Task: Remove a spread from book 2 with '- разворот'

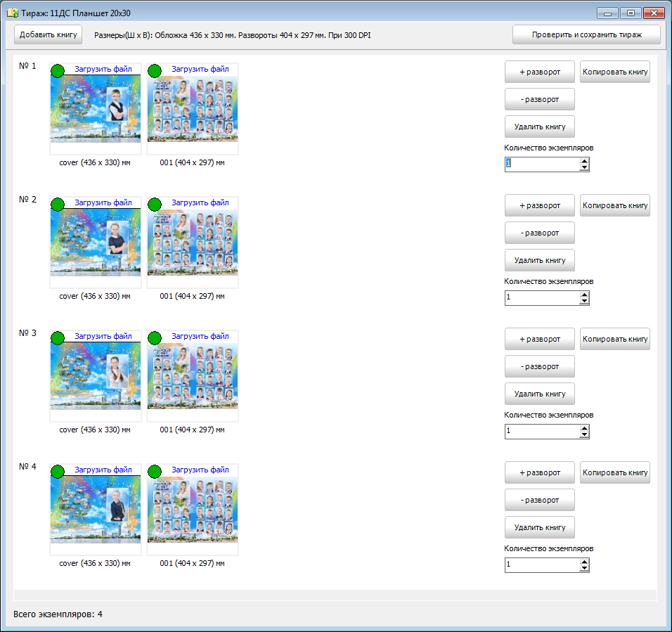Action: pos(539,233)
